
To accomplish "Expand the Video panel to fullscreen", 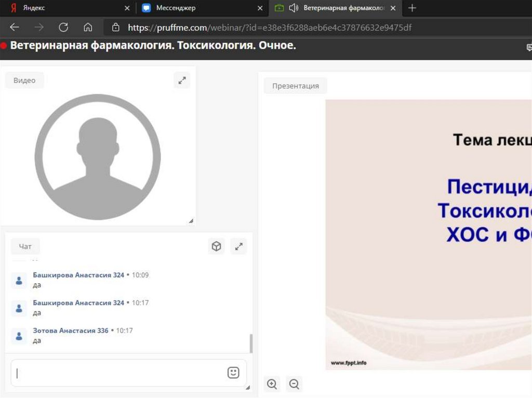I will pyautogui.click(x=182, y=80).
